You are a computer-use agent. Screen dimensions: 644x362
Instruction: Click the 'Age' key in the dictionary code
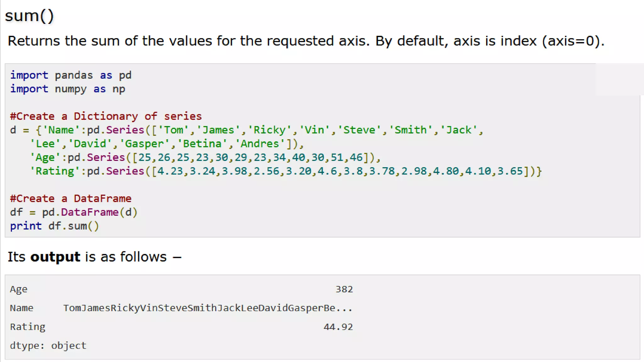[45, 157]
